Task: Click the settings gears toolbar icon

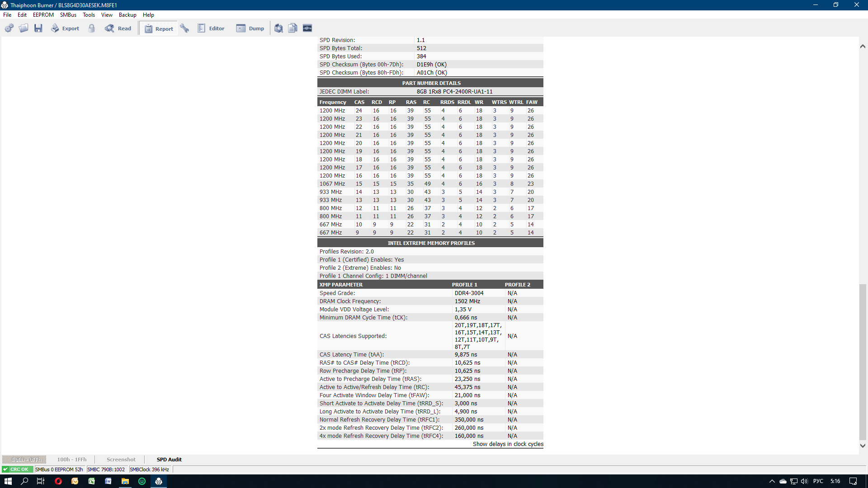Action: (9, 28)
